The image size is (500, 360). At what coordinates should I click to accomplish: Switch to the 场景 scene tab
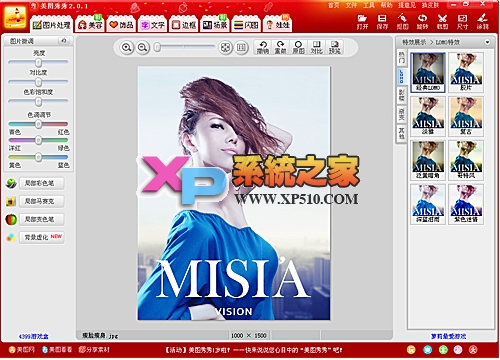(x=215, y=25)
